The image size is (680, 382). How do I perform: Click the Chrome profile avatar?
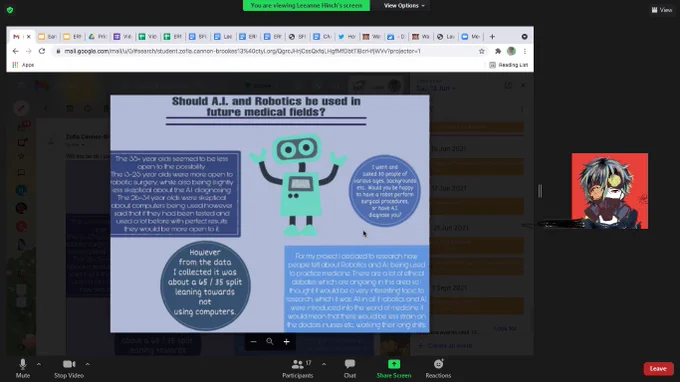511,51
